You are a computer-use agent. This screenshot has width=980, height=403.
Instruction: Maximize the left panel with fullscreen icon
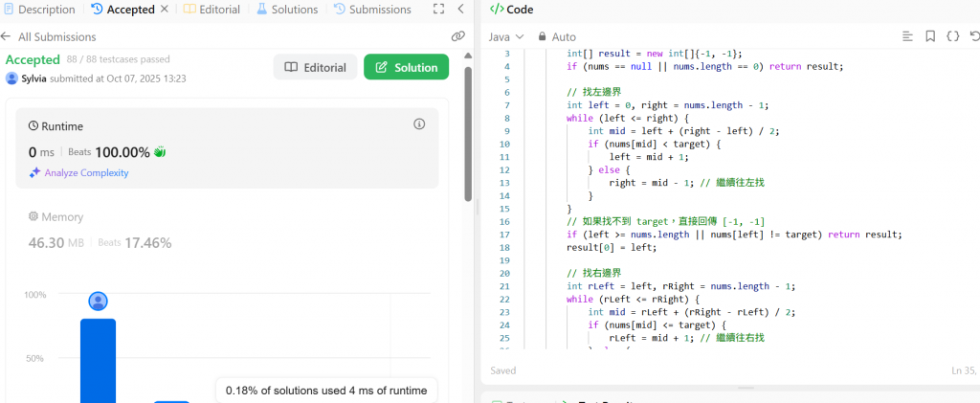pos(438,10)
